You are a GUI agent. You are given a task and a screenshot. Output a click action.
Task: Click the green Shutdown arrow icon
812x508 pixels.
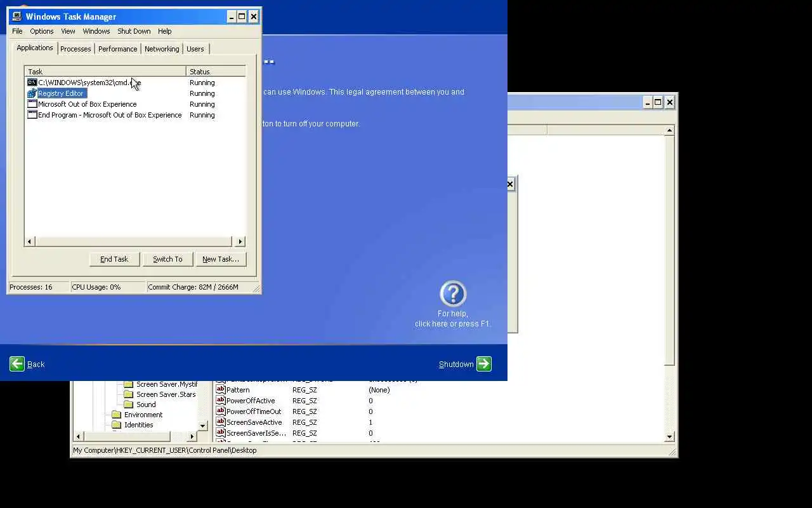[484, 364]
